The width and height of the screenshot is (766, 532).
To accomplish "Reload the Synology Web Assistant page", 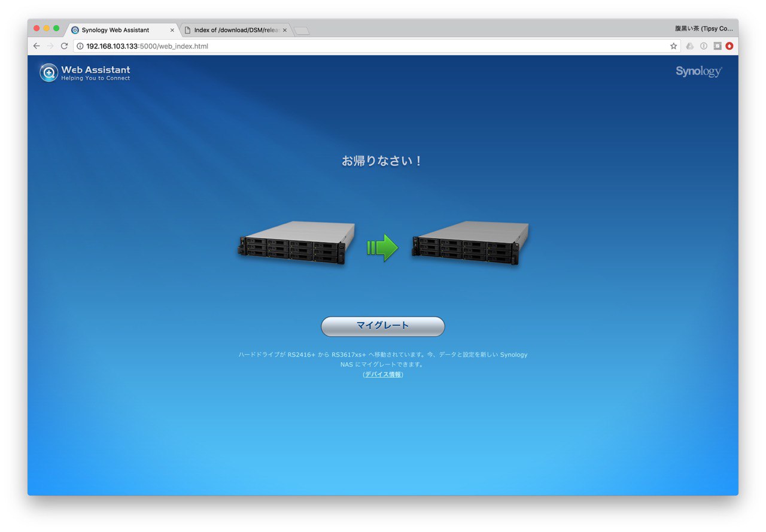I will (x=64, y=46).
